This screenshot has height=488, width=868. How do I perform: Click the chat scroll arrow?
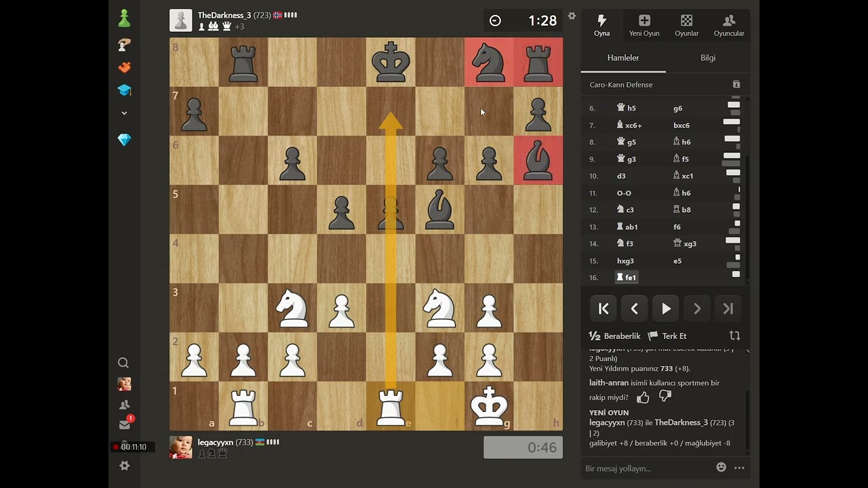tap(747, 350)
